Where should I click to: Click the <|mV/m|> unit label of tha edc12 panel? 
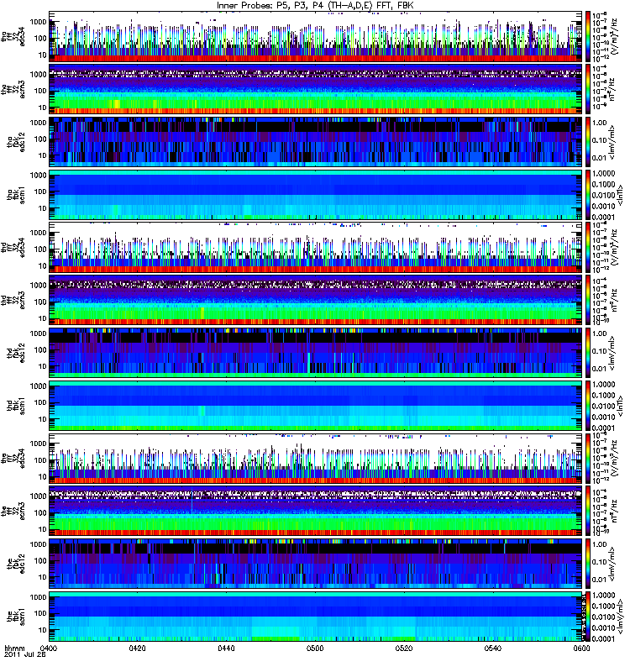tap(612, 142)
